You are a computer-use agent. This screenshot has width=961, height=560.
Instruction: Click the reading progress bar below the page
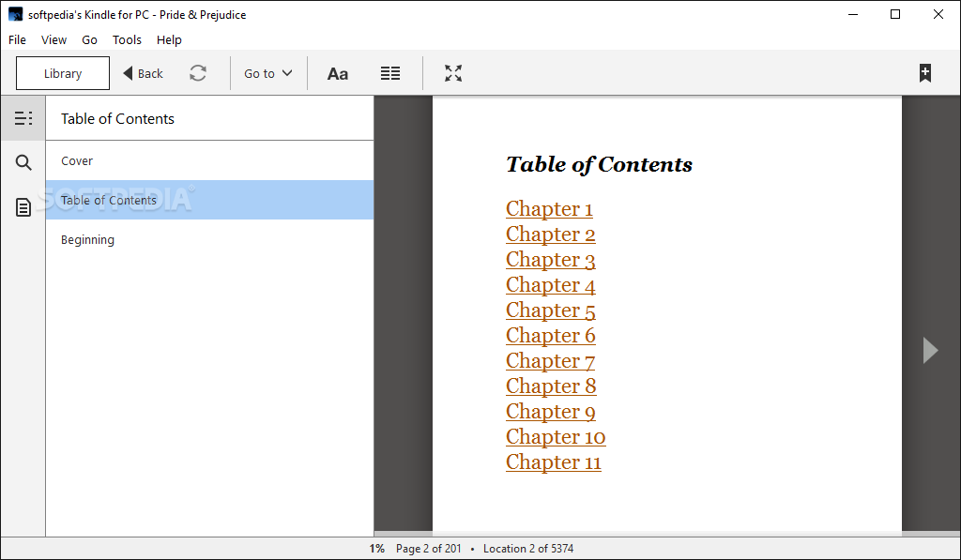pos(667,534)
